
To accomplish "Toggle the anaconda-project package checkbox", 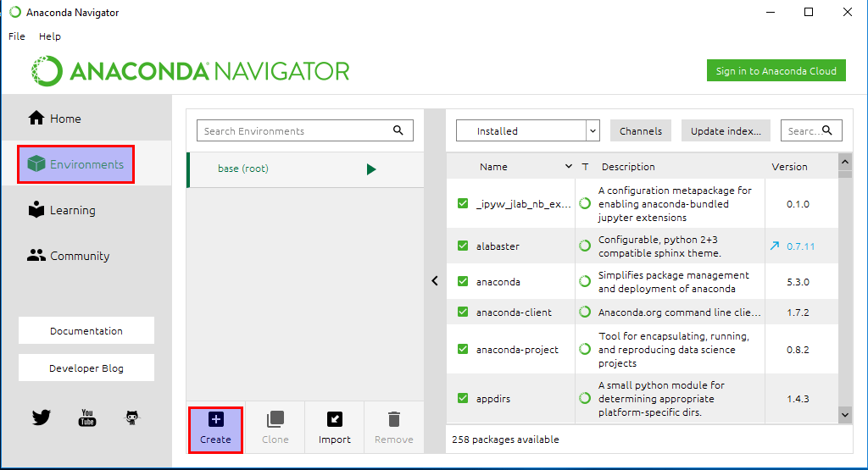I will [x=463, y=349].
